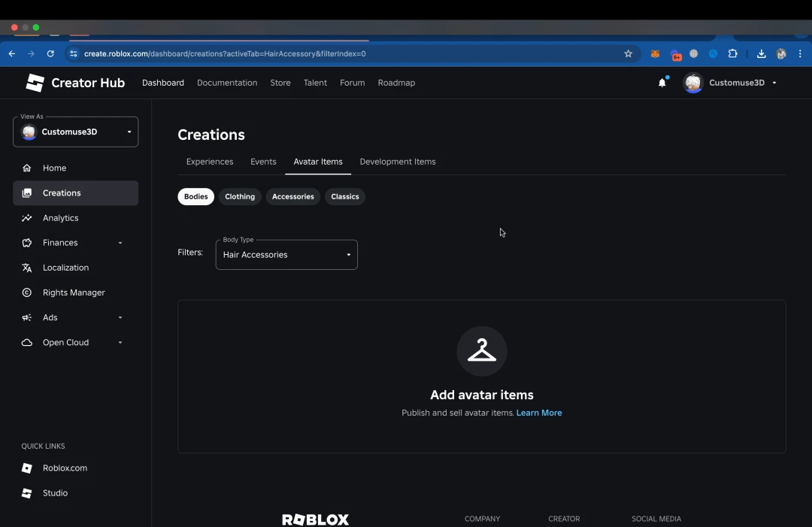Open Localization in the sidebar
Image resolution: width=812 pixels, height=527 pixels.
76,268
